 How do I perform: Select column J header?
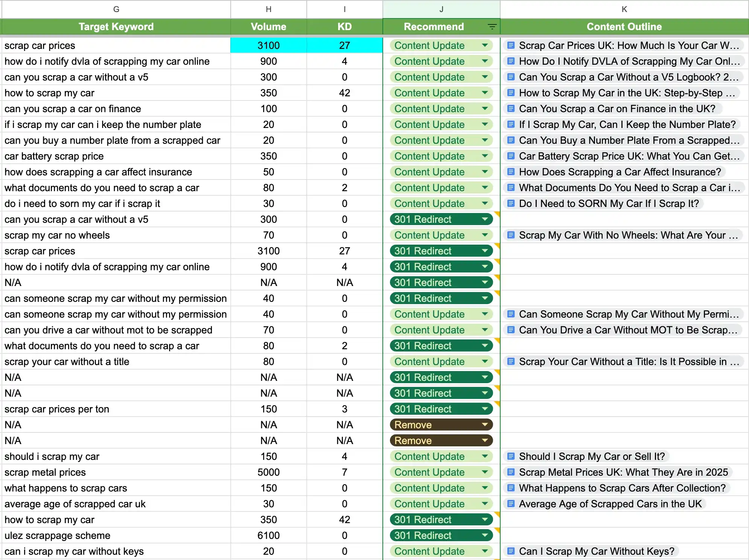[x=441, y=9]
